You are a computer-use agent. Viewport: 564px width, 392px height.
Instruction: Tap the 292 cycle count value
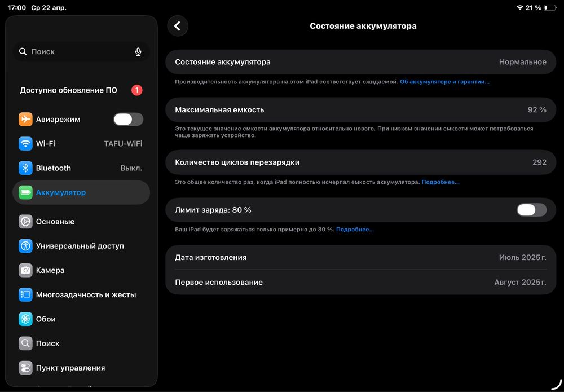pos(540,162)
